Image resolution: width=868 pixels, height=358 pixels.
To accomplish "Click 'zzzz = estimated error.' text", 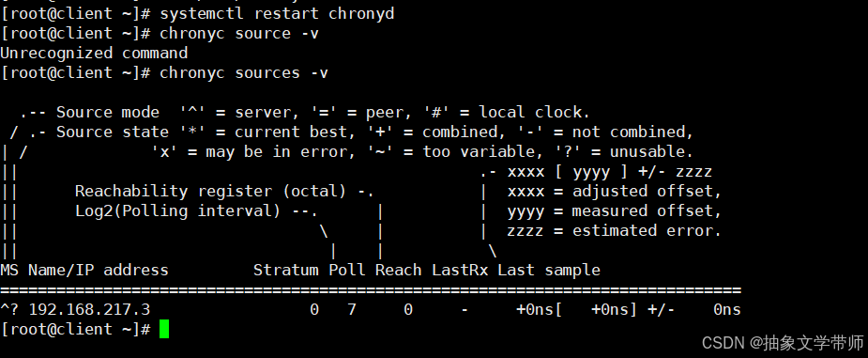I will (615, 230).
